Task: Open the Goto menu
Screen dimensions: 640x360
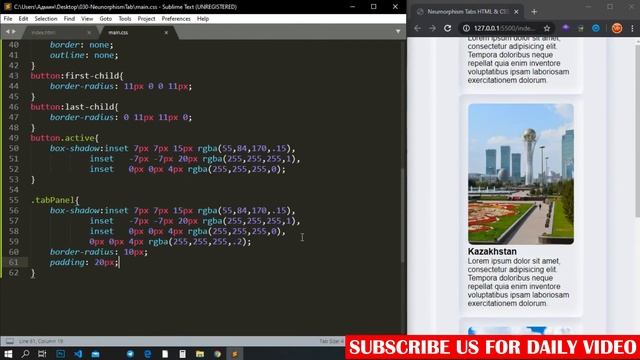Action: point(105,19)
